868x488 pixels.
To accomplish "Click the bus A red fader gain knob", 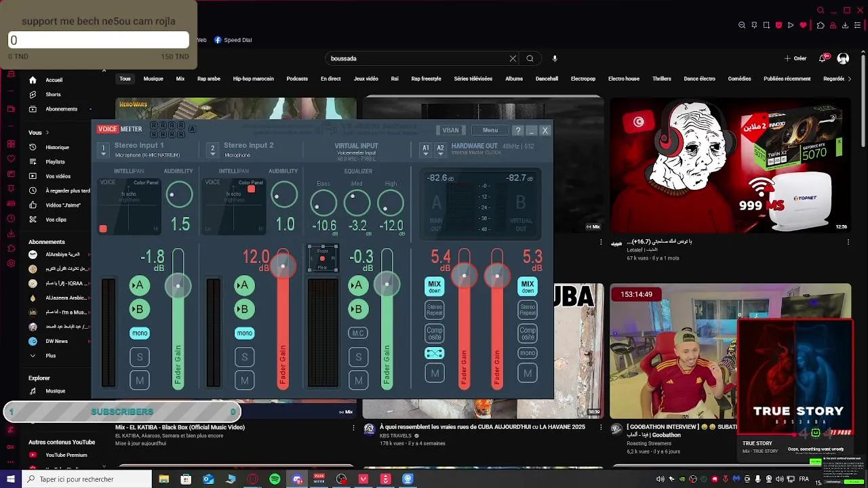I will click(465, 275).
